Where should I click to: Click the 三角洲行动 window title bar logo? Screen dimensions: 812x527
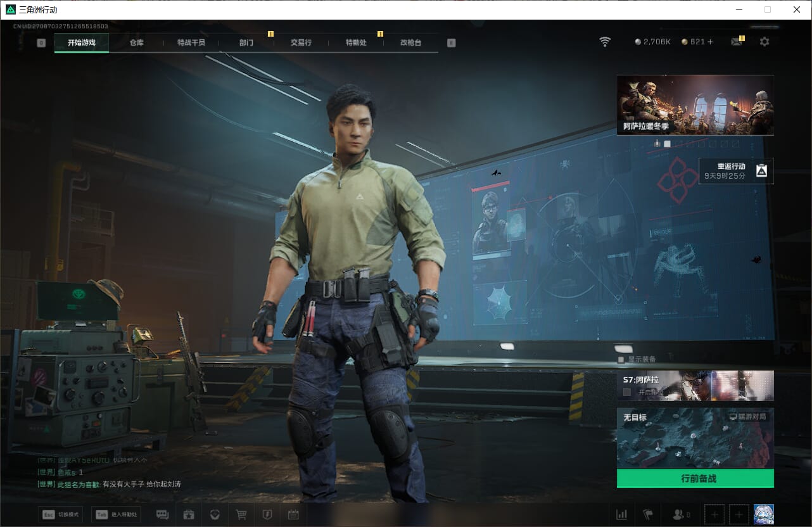10,10
